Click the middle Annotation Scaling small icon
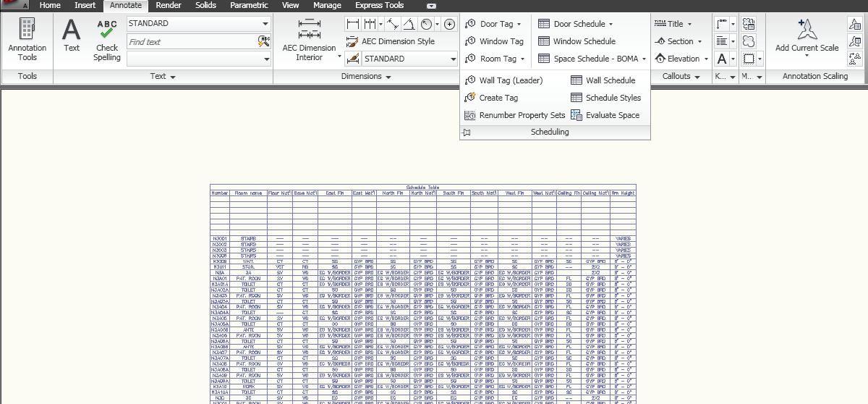This screenshot has height=404, width=868. click(855, 41)
